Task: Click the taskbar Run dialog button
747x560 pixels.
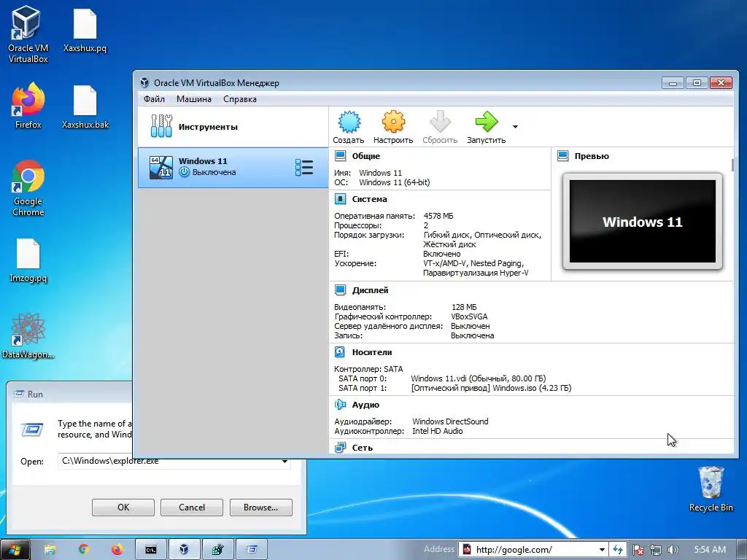Action: click(x=252, y=550)
